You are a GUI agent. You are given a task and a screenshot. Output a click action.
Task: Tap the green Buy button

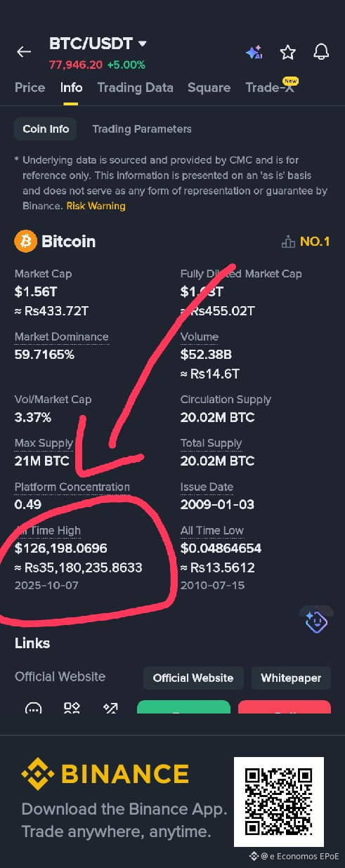[x=183, y=707]
